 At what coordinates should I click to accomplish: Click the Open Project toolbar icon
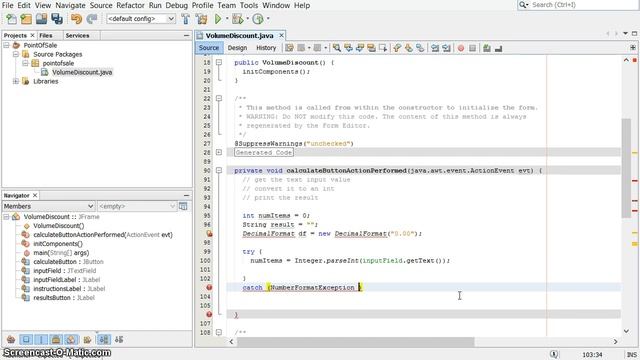(x=41, y=19)
